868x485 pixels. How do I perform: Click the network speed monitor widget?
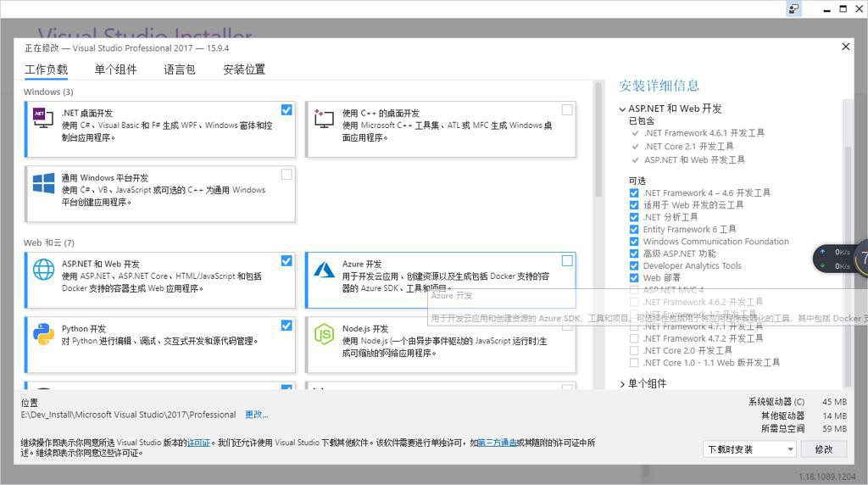pyautogui.click(x=840, y=259)
